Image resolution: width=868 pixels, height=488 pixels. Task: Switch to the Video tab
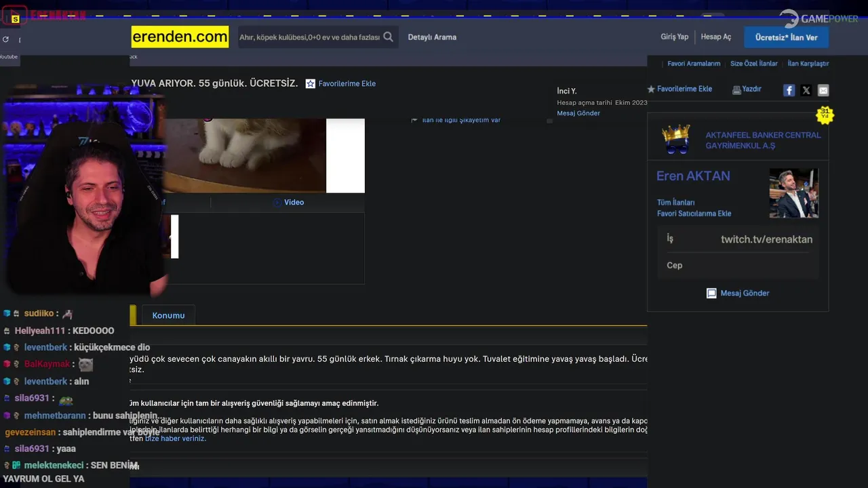[x=288, y=203]
